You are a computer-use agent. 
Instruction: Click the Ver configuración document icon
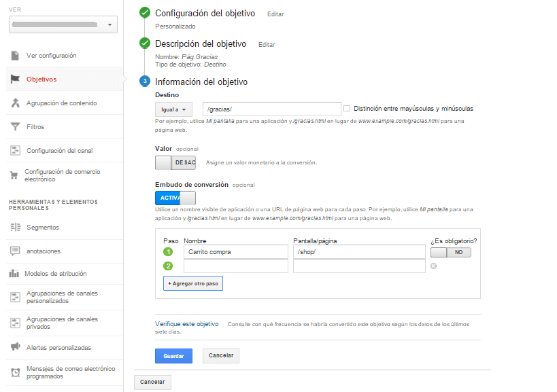coord(15,56)
